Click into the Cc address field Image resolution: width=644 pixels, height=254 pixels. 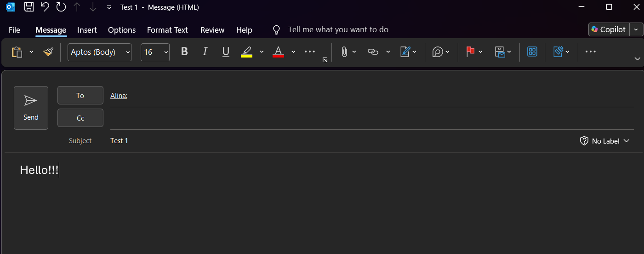(371, 118)
